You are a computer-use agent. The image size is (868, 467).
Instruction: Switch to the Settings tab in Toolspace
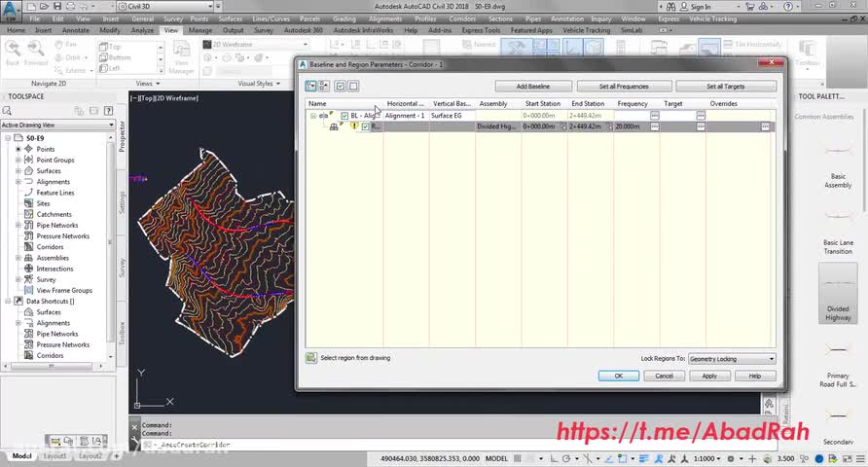coord(123,202)
